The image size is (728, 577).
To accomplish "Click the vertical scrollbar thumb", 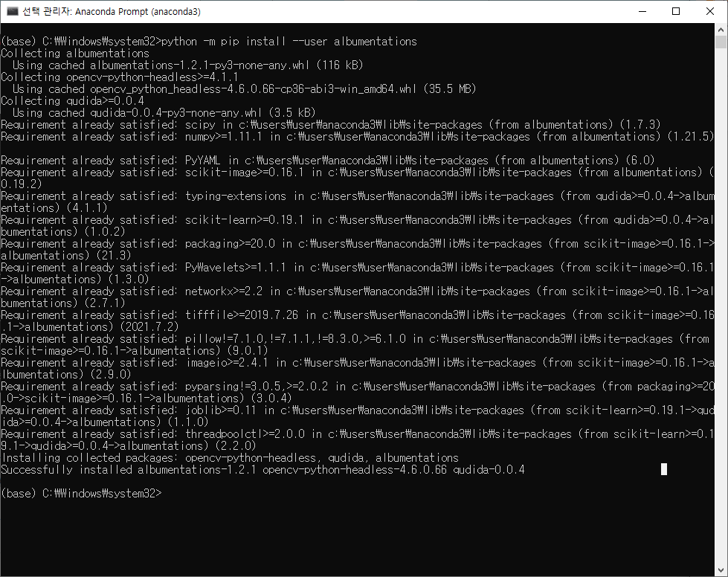I will (x=721, y=42).
